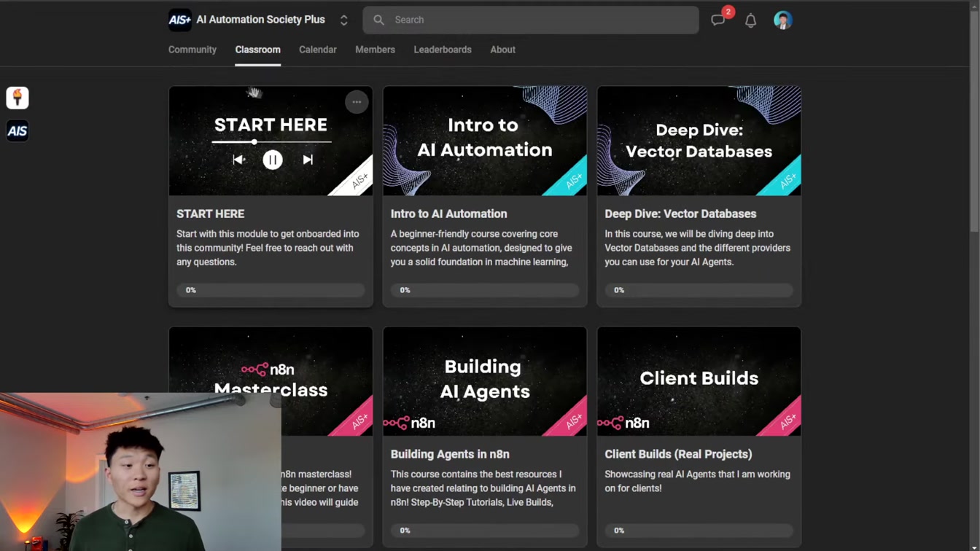Switch to the torch community in sidebar
This screenshot has width=980, height=551.
tap(17, 98)
